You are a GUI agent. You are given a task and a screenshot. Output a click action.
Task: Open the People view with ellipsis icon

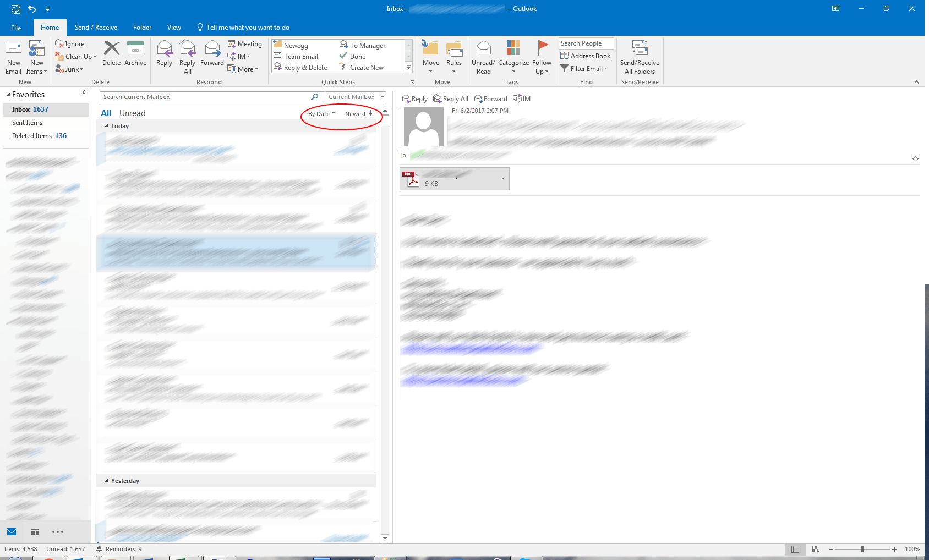point(58,531)
